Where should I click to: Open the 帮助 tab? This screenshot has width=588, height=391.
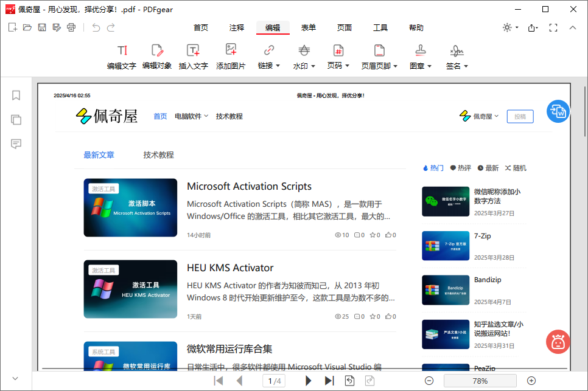point(416,28)
